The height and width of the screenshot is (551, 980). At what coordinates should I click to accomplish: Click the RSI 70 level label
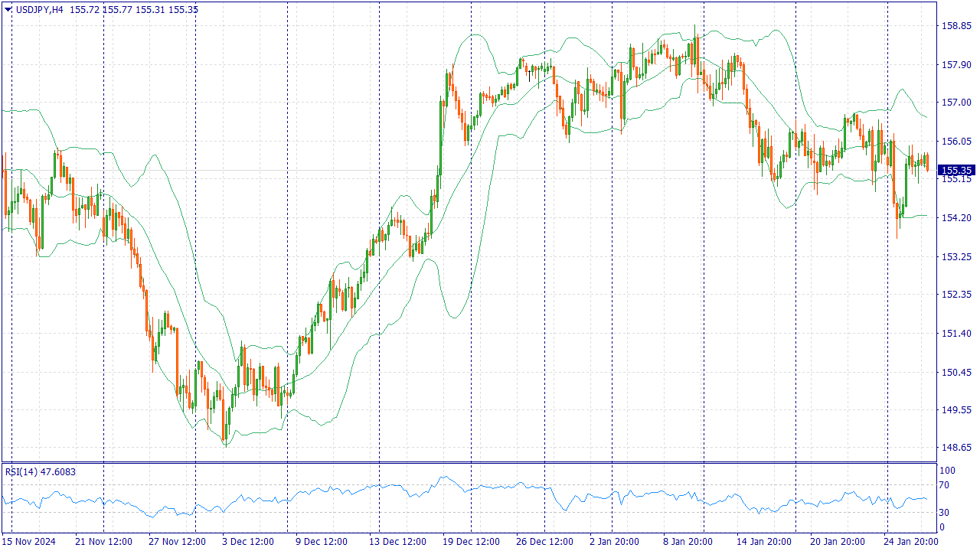tap(946, 485)
